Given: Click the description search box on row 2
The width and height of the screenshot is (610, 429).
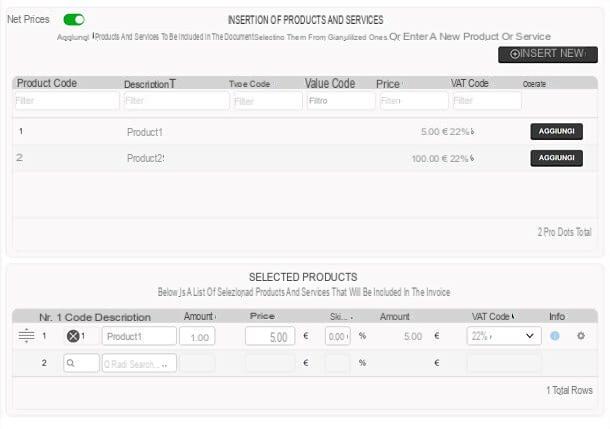Looking at the screenshot, I should point(139,363).
